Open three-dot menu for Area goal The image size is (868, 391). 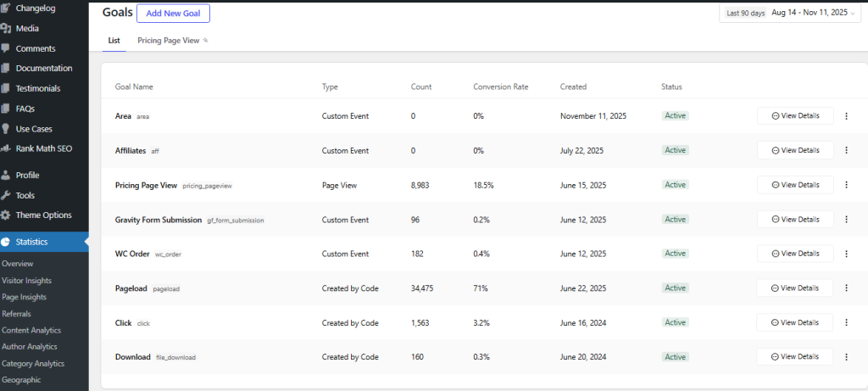(x=846, y=115)
